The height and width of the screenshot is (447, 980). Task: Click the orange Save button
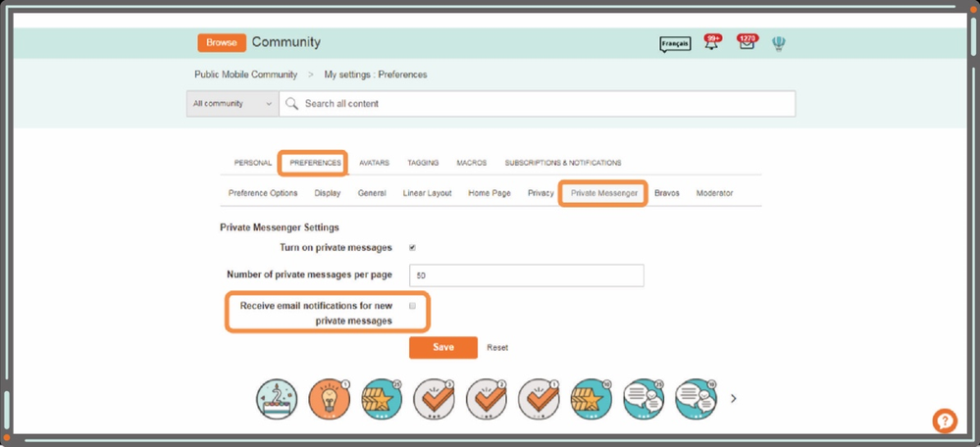pyautogui.click(x=442, y=347)
